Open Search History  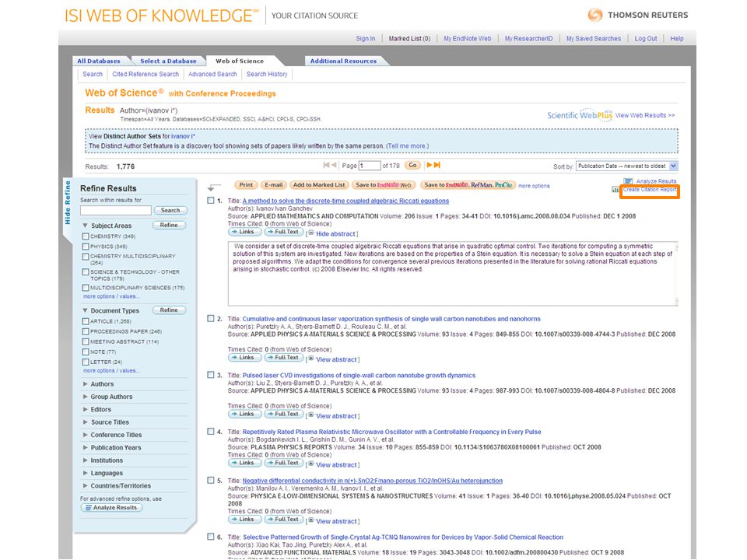click(267, 75)
